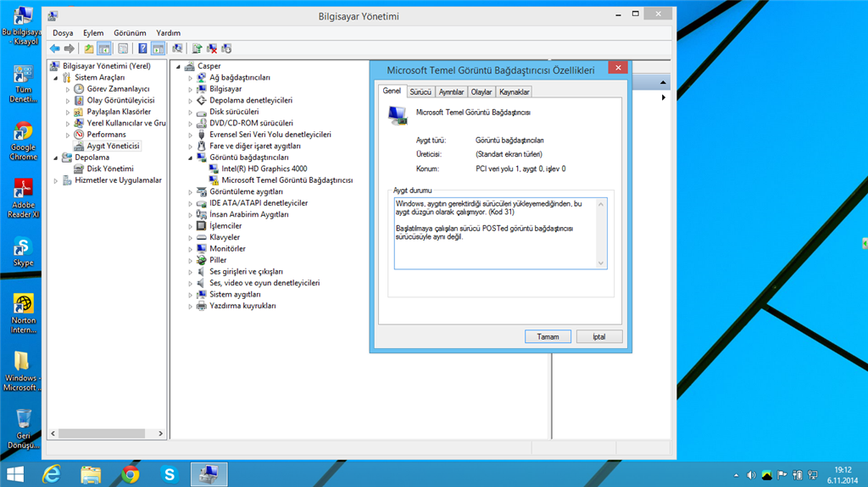The height and width of the screenshot is (487, 868).
Task: Click the Tamam button
Action: click(548, 336)
